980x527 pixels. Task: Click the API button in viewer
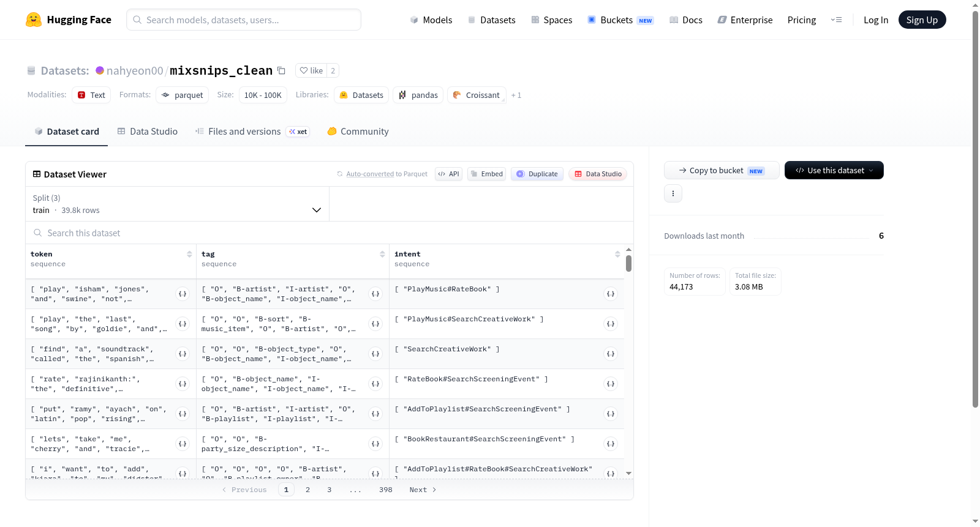click(448, 174)
